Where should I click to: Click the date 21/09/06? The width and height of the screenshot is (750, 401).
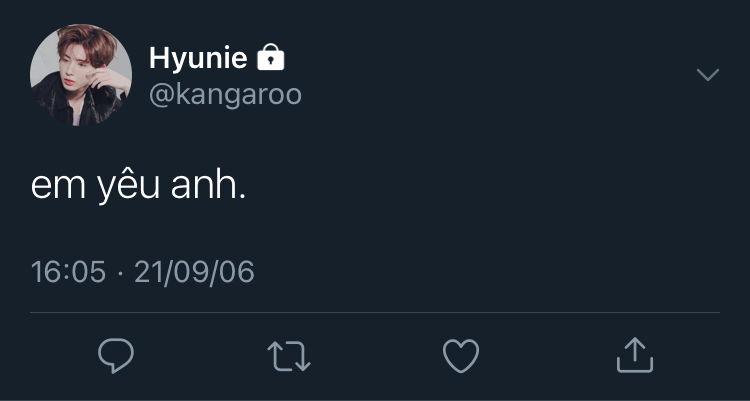coord(194,272)
